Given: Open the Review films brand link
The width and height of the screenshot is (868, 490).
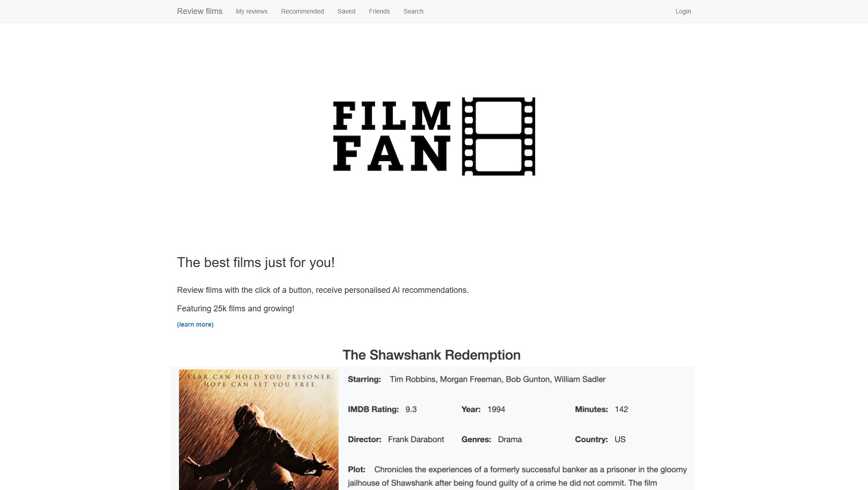Looking at the screenshot, I should click(x=199, y=11).
